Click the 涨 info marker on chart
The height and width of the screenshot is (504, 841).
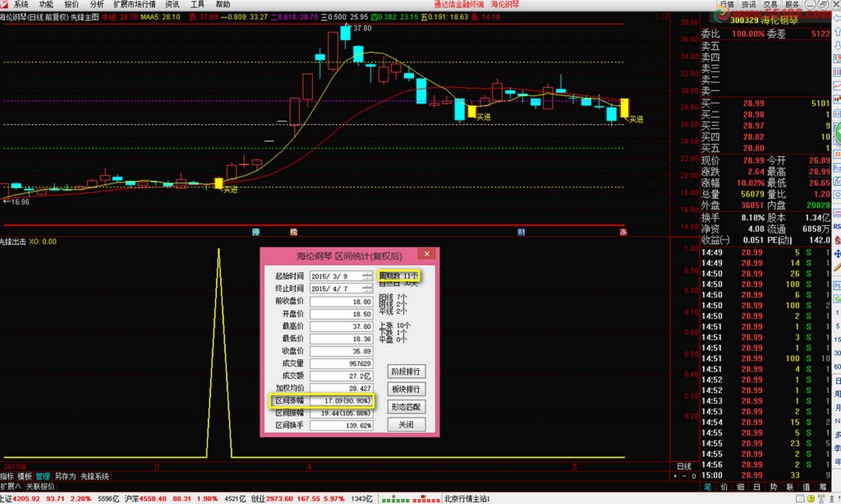pyautogui.click(x=622, y=232)
